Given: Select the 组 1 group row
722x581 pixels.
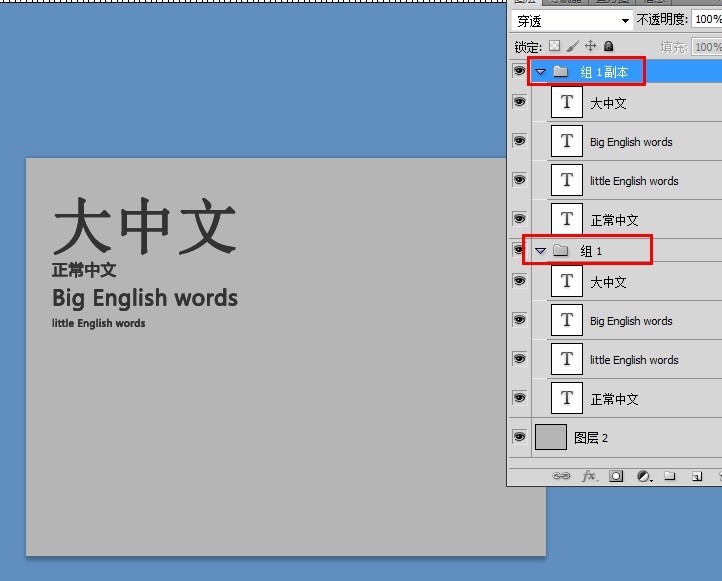Looking at the screenshot, I should (x=627, y=250).
